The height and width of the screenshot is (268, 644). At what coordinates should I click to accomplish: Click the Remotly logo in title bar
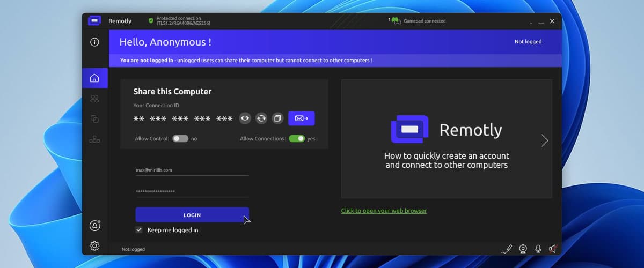(x=94, y=21)
